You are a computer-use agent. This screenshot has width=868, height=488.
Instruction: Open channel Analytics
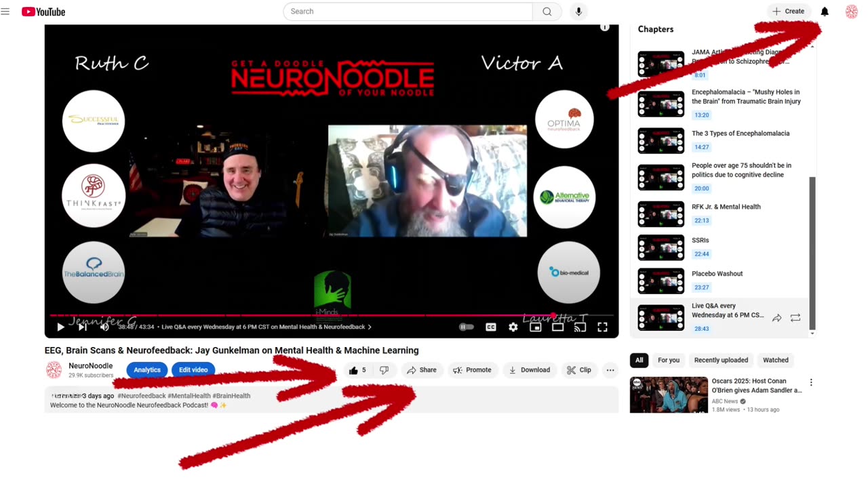147,370
